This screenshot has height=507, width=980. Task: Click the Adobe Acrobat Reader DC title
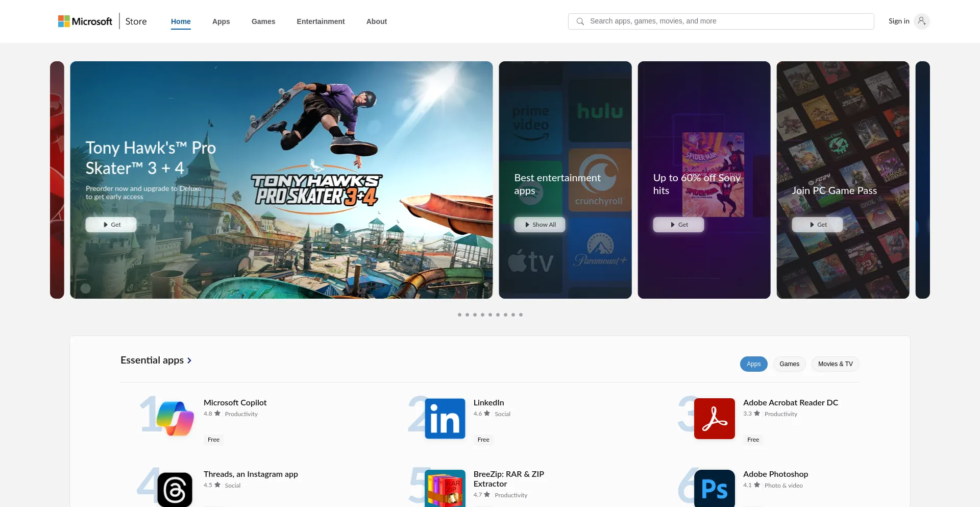tap(791, 403)
